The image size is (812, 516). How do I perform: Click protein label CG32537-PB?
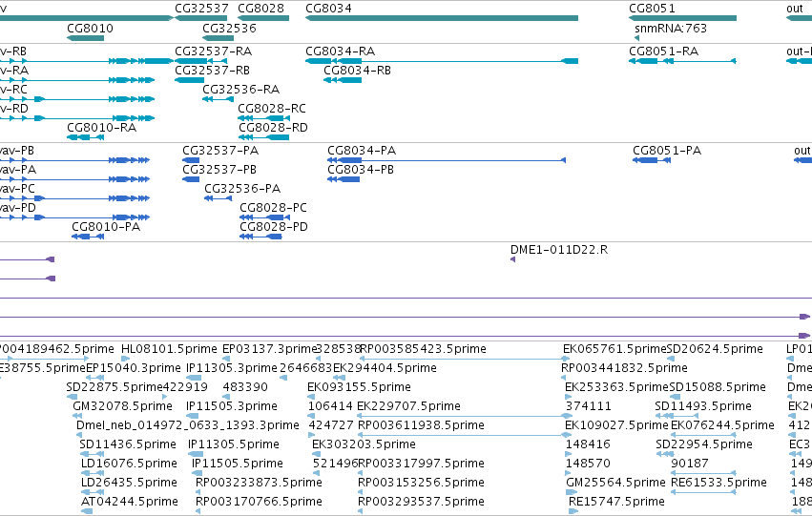[219, 169]
